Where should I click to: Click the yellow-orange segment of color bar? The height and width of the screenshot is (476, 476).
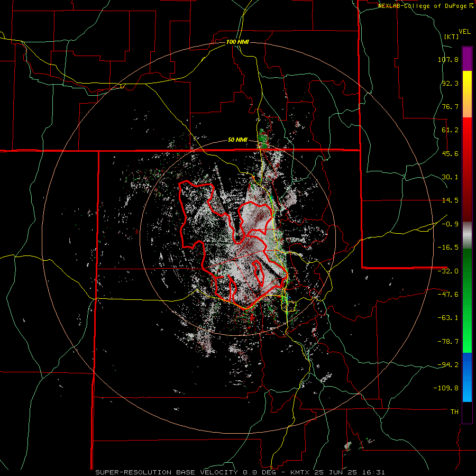pos(467,94)
